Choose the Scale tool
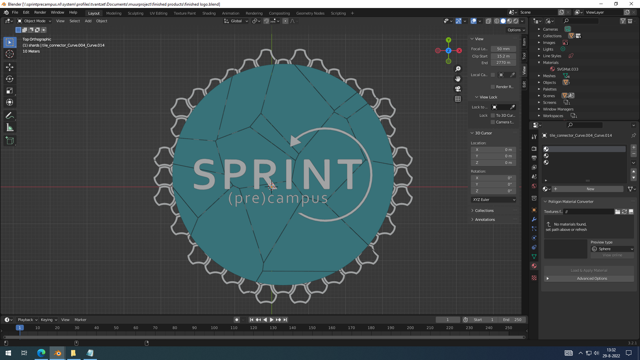Viewport: 640px width, 360px height. pyautogui.click(x=10, y=91)
